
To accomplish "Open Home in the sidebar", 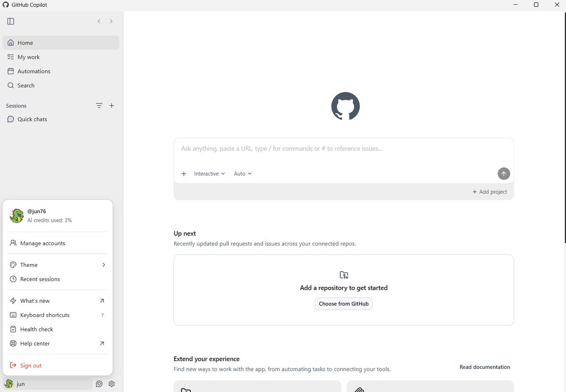I will [x=61, y=42].
